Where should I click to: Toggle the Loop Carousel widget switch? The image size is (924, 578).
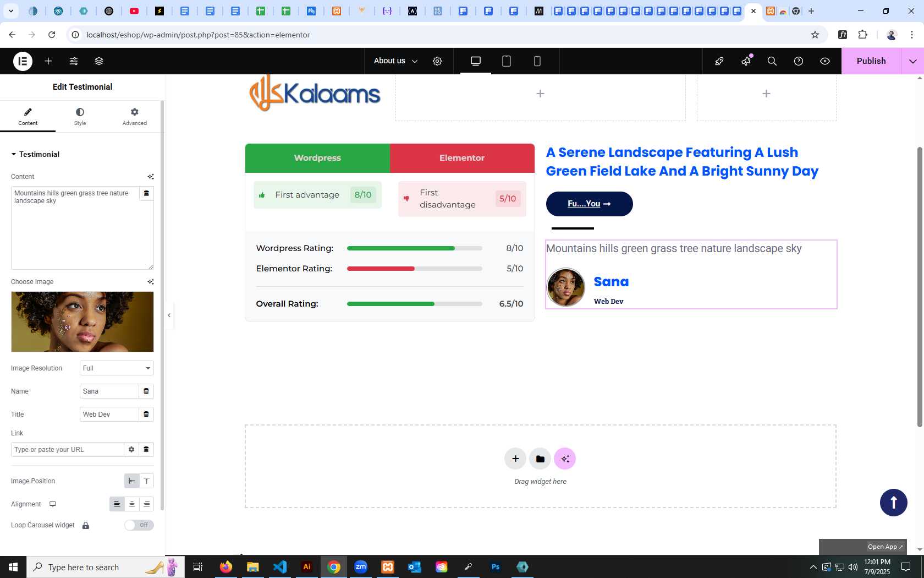click(x=139, y=525)
